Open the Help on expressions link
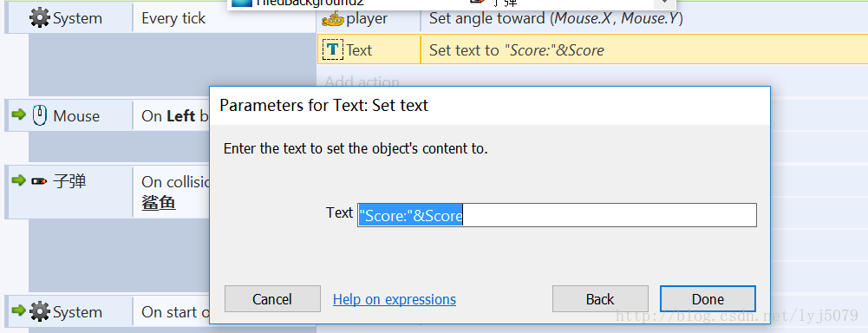Image resolution: width=868 pixels, height=333 pixels. (395, 300)
